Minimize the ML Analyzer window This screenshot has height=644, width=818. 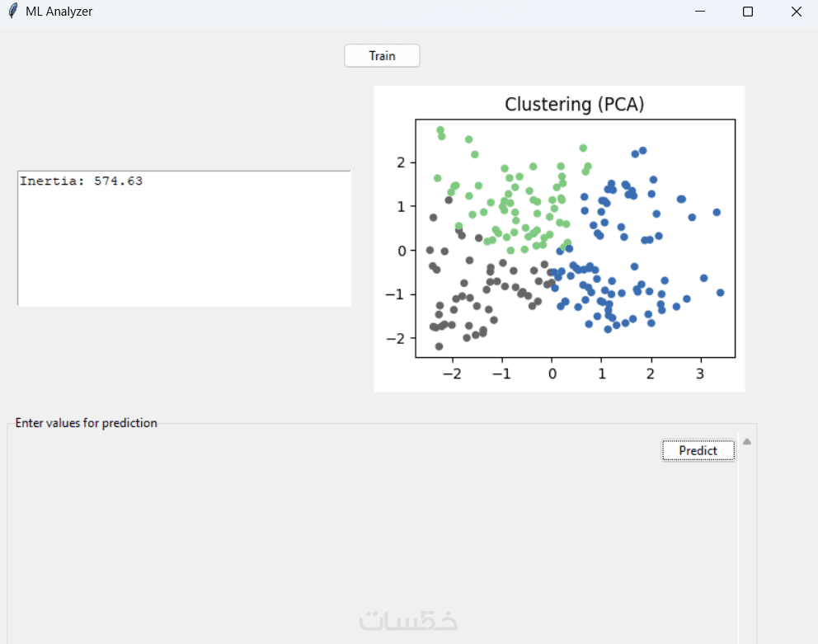tap(700, 12)
